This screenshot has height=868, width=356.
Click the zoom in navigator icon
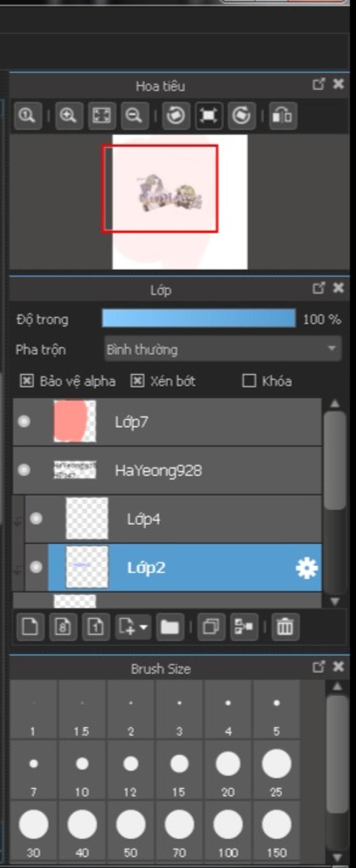(x=68, y=115)
